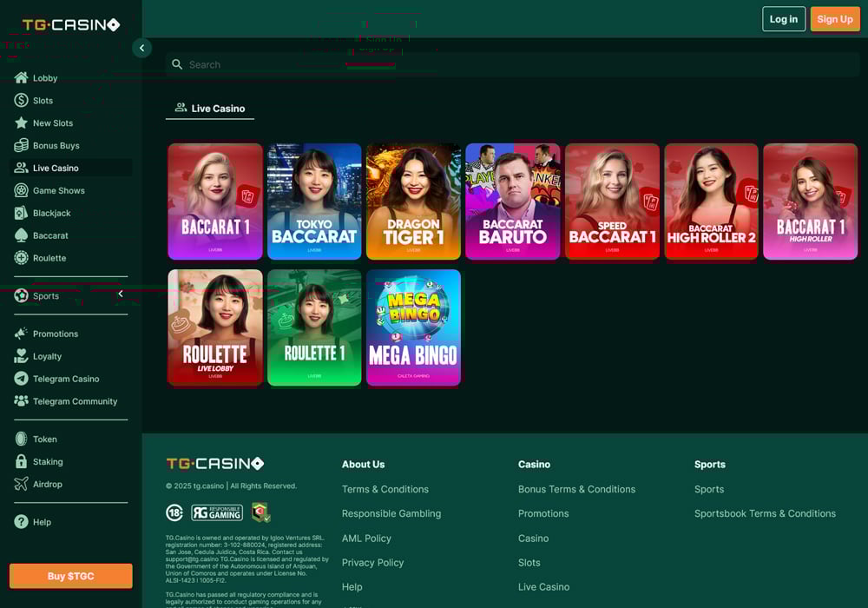The height and width of the screenshot is (608, 868).
Task: Select the Live Casino tab heading
Action: click(210, 109)
